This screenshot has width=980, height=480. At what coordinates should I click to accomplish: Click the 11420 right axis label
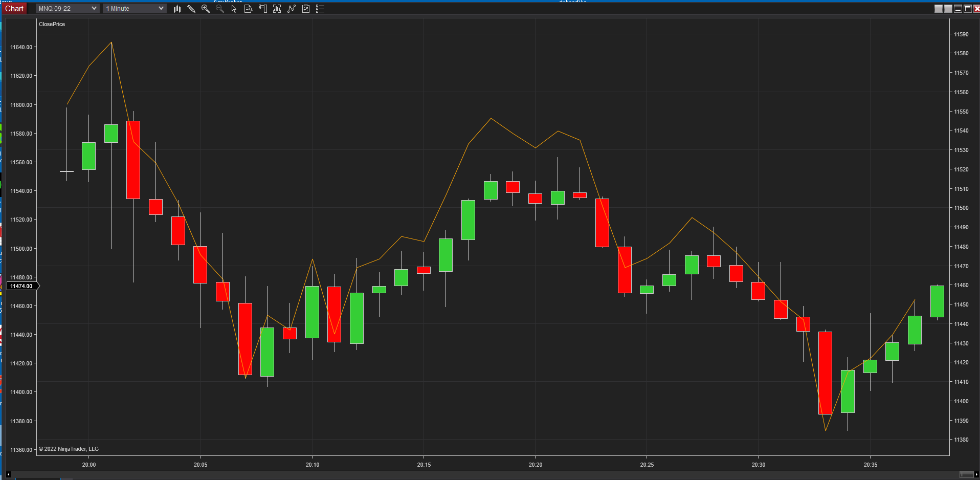click(x=961, y=362)
